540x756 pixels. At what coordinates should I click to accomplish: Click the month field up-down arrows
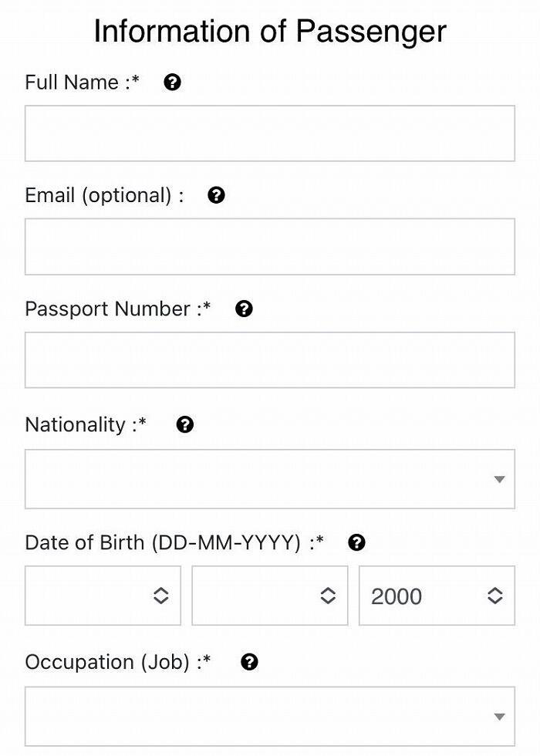(328, 596)
